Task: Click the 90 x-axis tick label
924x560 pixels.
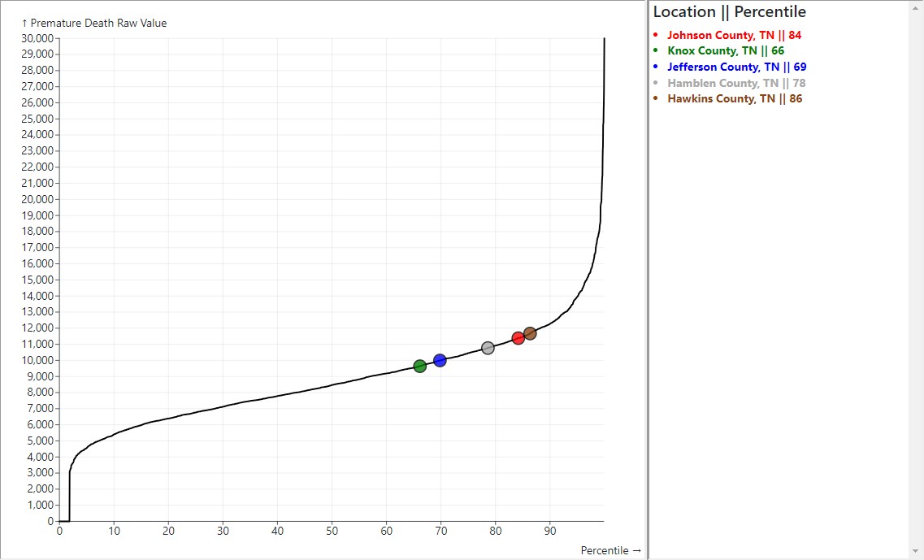Action: [550, 531]
